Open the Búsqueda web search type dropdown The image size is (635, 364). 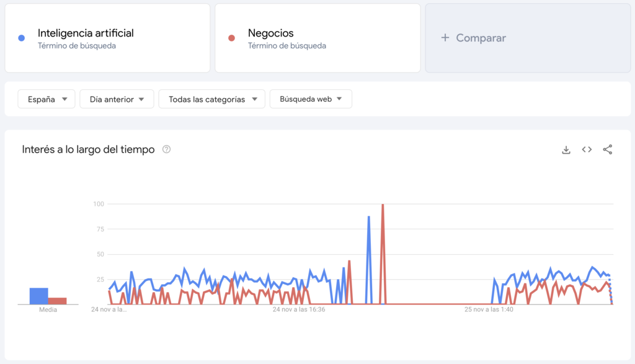click(311, 99)
